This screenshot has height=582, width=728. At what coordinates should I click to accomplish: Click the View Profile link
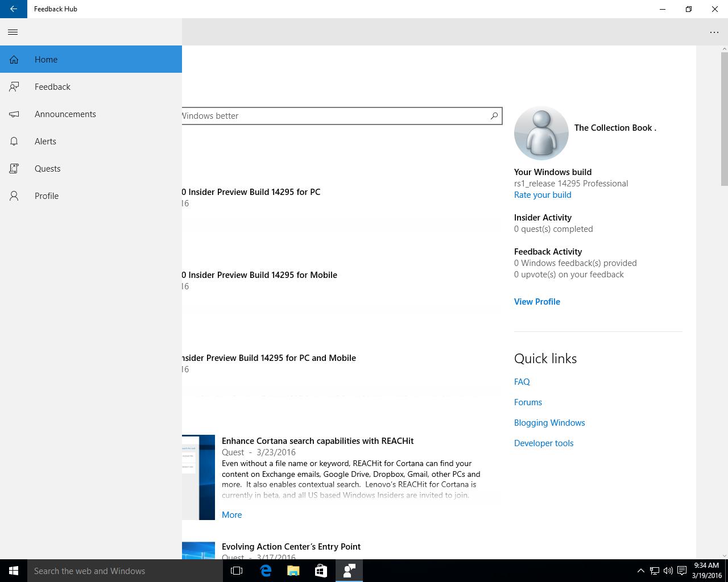tap(537, 302)
